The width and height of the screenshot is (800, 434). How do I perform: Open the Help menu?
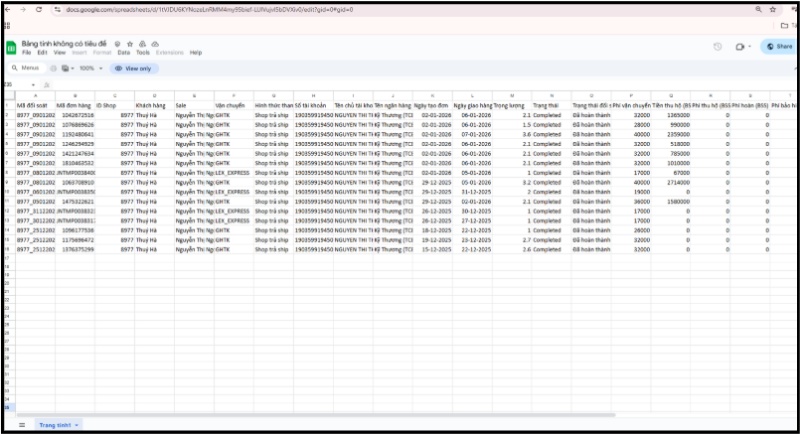click(196, 53)
